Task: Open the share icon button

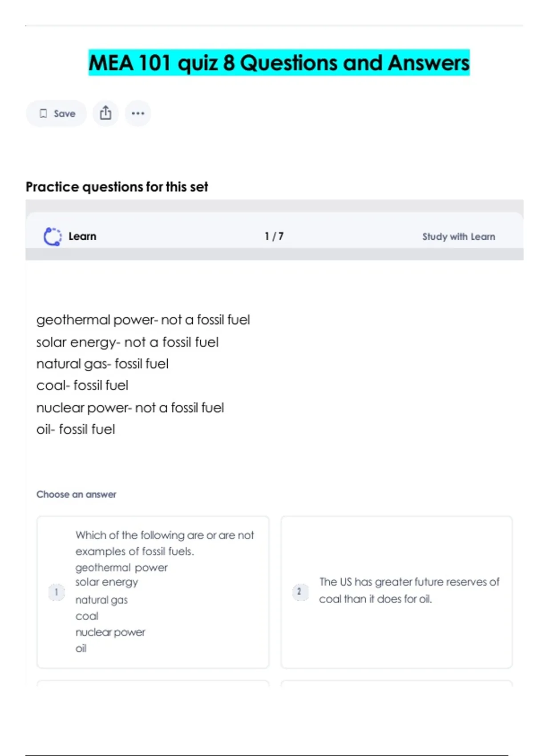Action: (105, 113)
